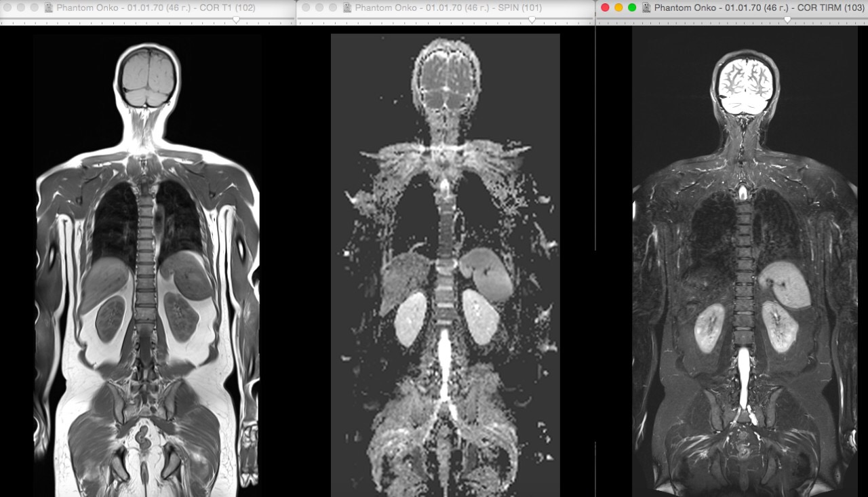Click the document proxy icon of COR TIRM window
This screenshot has width=868, height=497.
(x=646, y=7)
